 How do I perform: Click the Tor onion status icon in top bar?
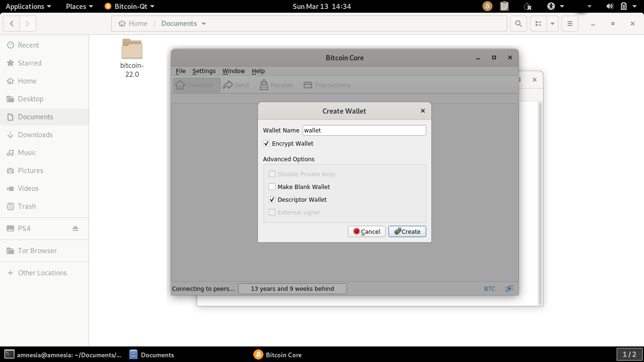point(528,6)
